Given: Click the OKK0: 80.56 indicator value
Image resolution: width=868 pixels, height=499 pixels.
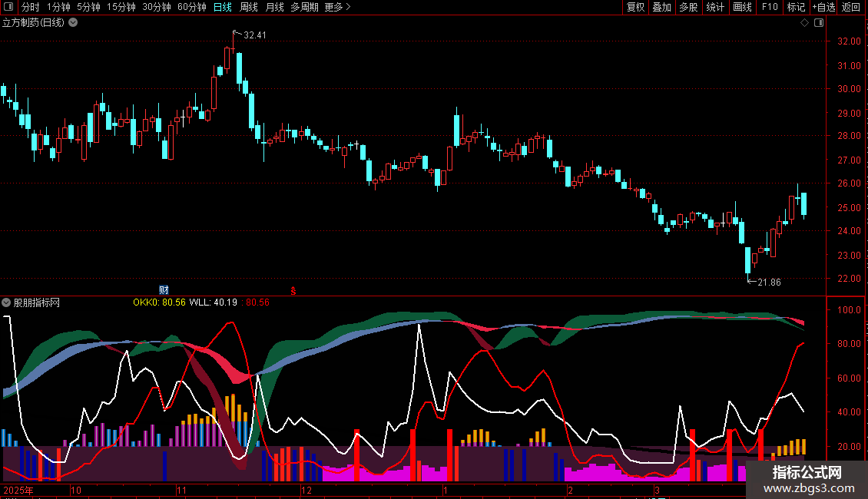Looking at the screenshot, I should [160, 302].
